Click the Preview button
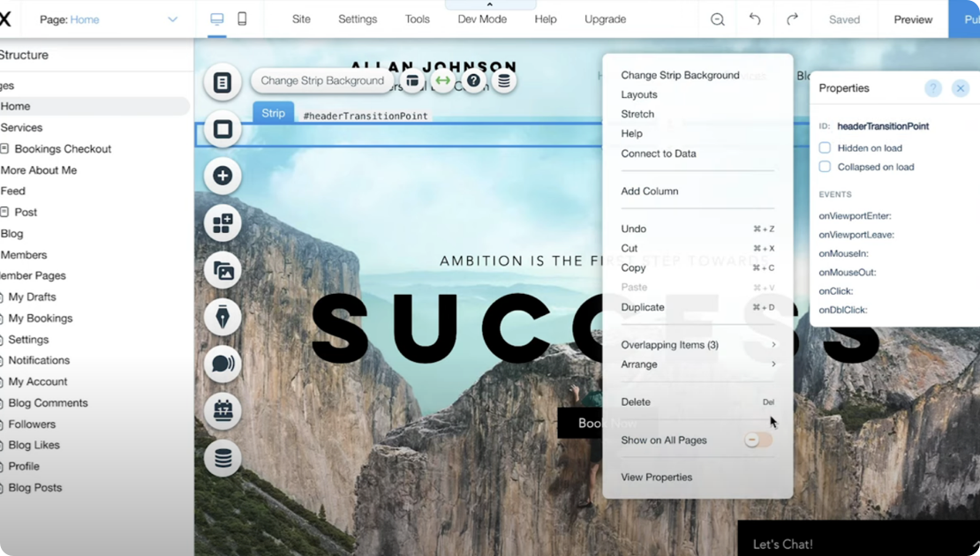This screenshot has height=556, width=980. click(x=912, y=18)
